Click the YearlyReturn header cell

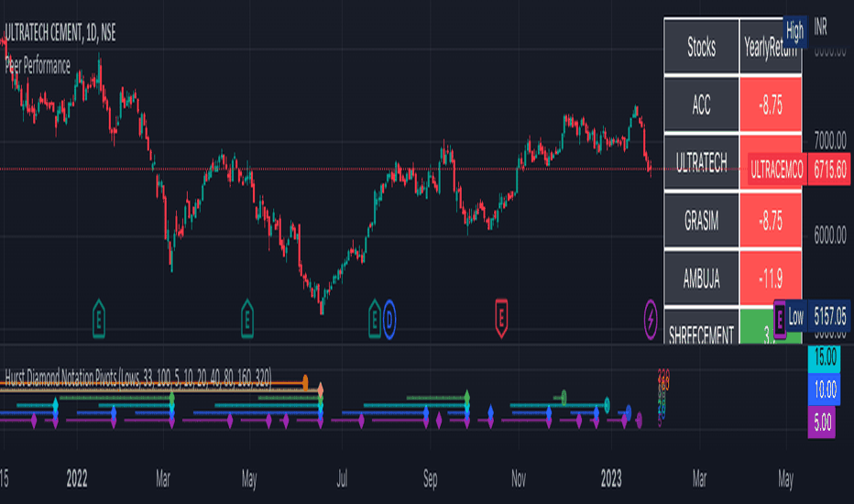click(x=770, y=47)
